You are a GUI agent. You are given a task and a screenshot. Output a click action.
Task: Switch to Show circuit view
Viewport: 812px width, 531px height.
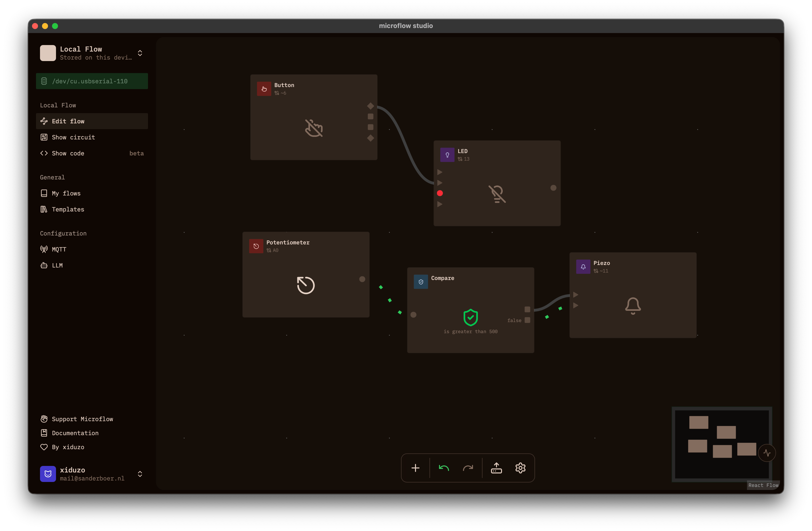coord(92,137)
